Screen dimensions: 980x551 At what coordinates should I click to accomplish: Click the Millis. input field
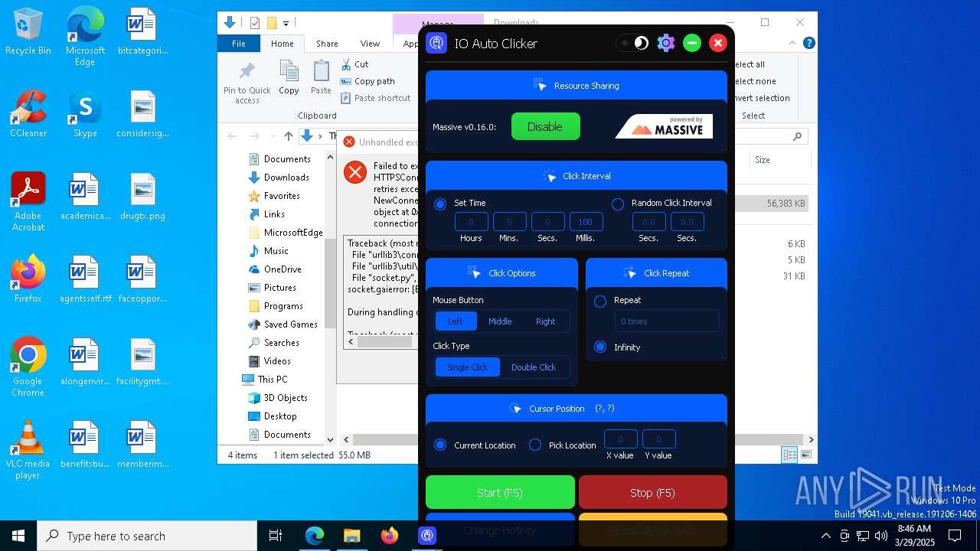click(x=586, y=222)
